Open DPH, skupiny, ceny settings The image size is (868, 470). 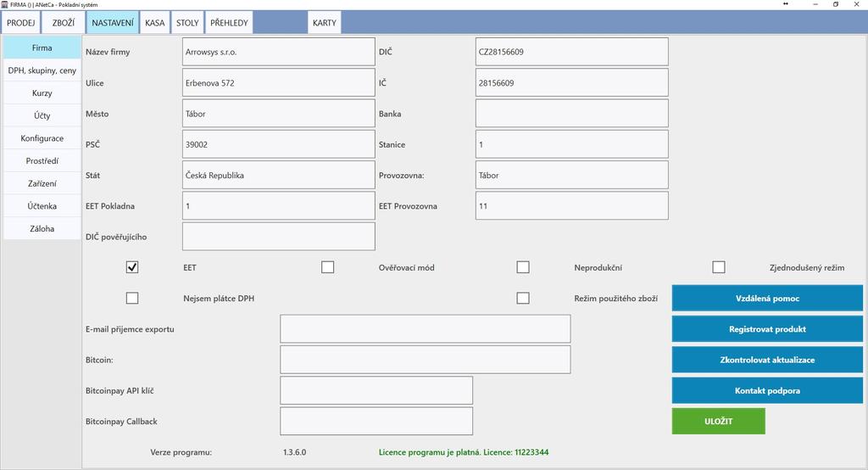click(x=42, y=70)
